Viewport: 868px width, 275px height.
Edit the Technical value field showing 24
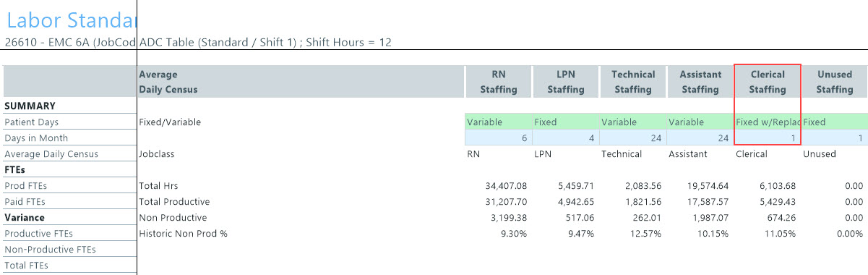632,137
